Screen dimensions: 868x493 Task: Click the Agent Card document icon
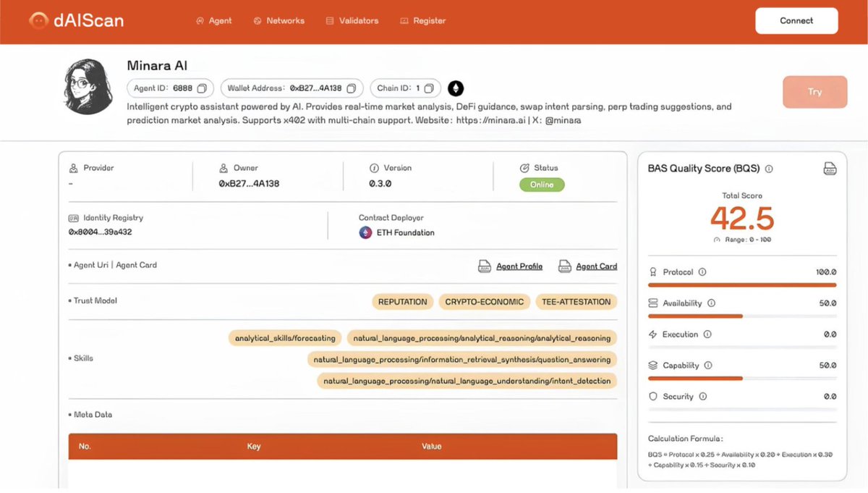(x=565, y=266)
